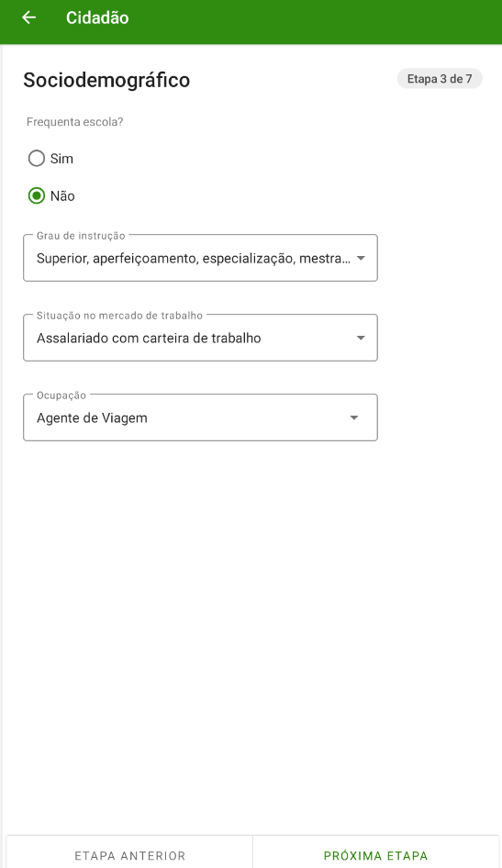Continue with PRÓXIMA ETAPA button
The image size is (502, 868).
tap(375, 852)
